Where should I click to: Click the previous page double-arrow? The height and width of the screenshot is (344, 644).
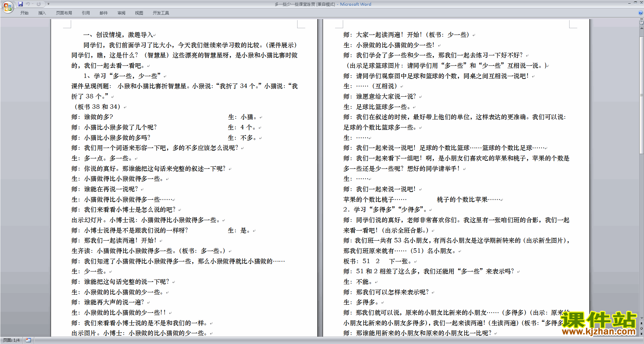tap(642, 324)
